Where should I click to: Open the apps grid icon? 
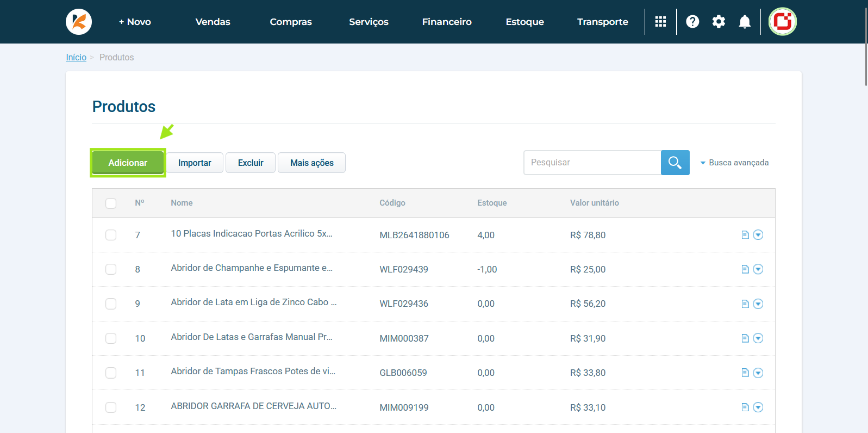coord(660,22)
